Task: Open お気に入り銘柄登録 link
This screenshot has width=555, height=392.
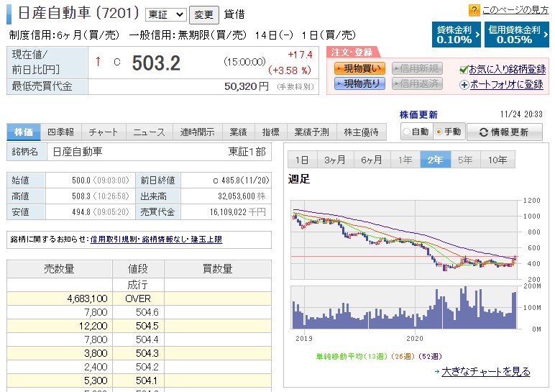Action: [x=508, y=69]
